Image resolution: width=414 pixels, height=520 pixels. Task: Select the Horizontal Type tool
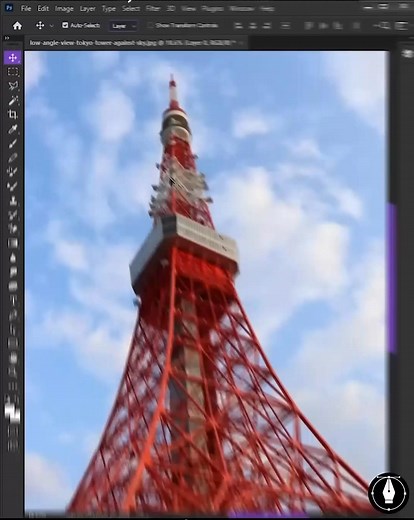[13, 300]
